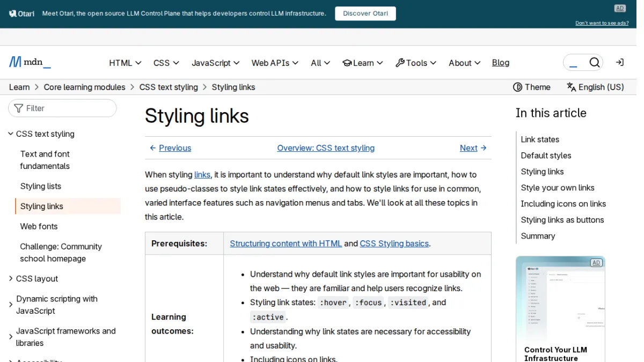Click the search magnifier icon
644x362 pixels.
(x=594, y=63)
